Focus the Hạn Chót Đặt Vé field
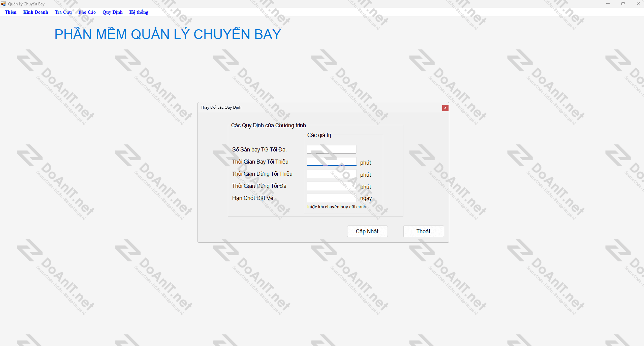Screen dimensions: 644x346 click(331, 198)
